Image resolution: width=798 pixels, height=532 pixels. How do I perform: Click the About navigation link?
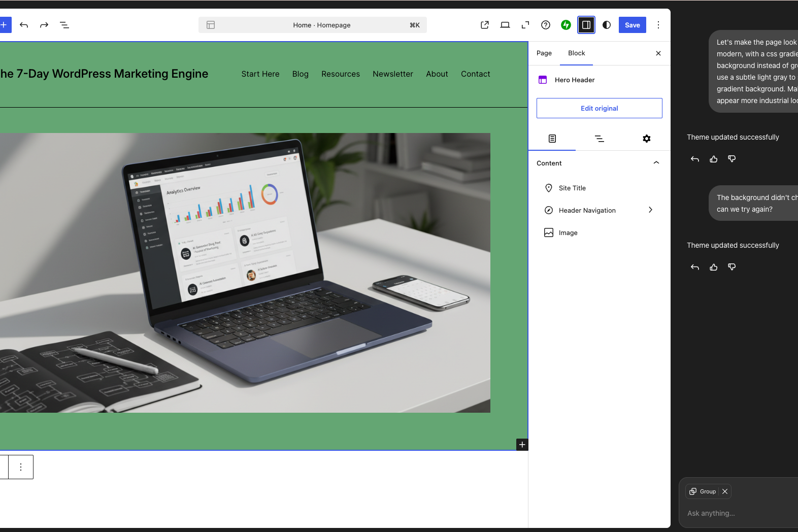point(437,74)
